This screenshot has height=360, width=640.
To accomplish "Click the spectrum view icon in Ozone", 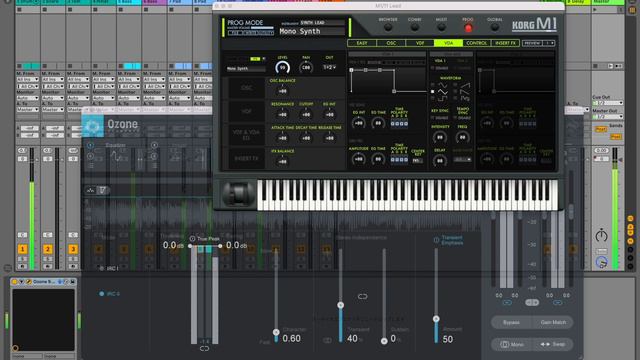I will click(91, 190).
